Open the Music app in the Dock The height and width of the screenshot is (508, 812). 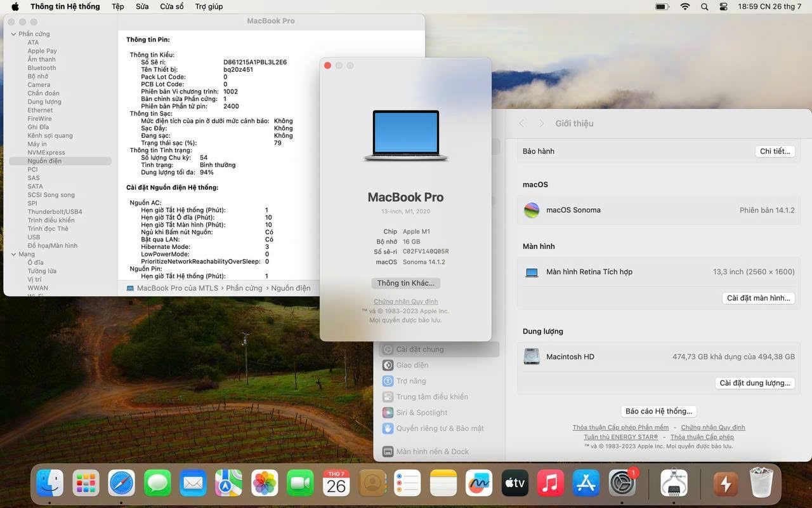tap(551, 483)
